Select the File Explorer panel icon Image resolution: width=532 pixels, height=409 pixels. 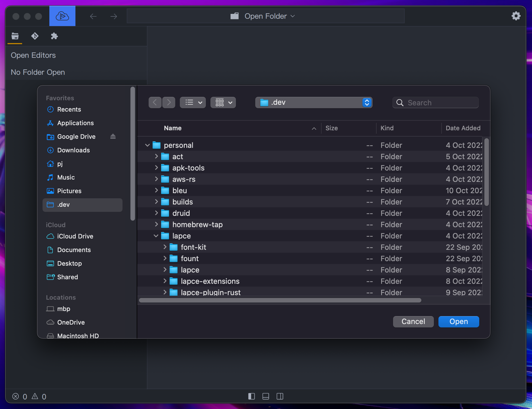15,36
